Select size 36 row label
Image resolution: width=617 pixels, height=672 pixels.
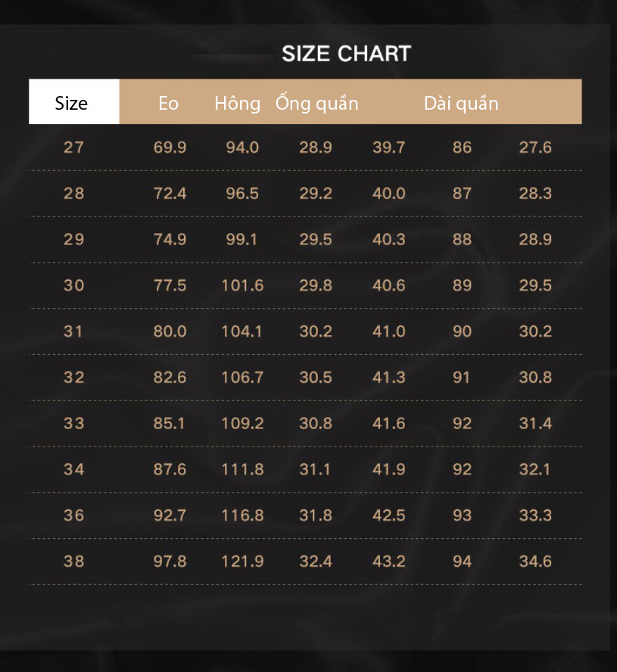[x=73, y=515]
